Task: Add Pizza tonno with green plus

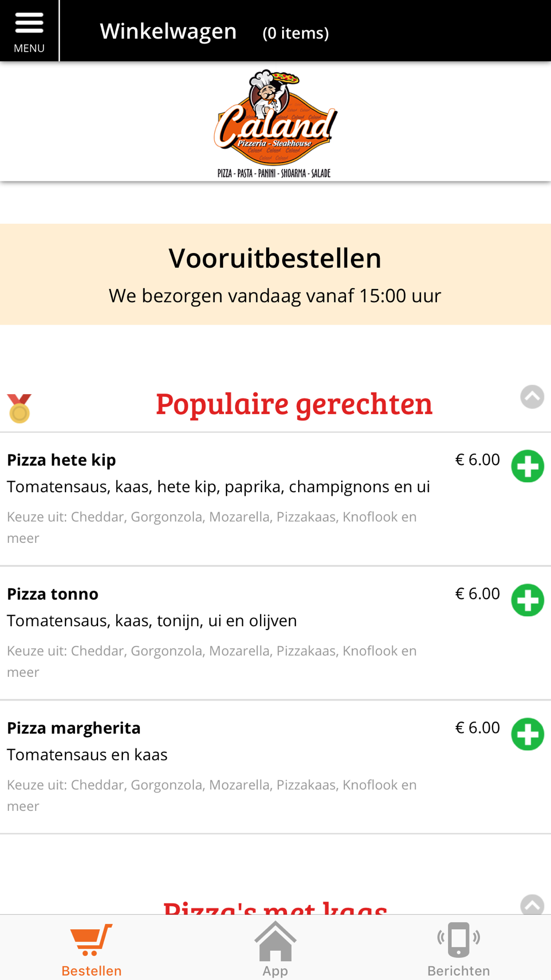Action: coord(527,600)
